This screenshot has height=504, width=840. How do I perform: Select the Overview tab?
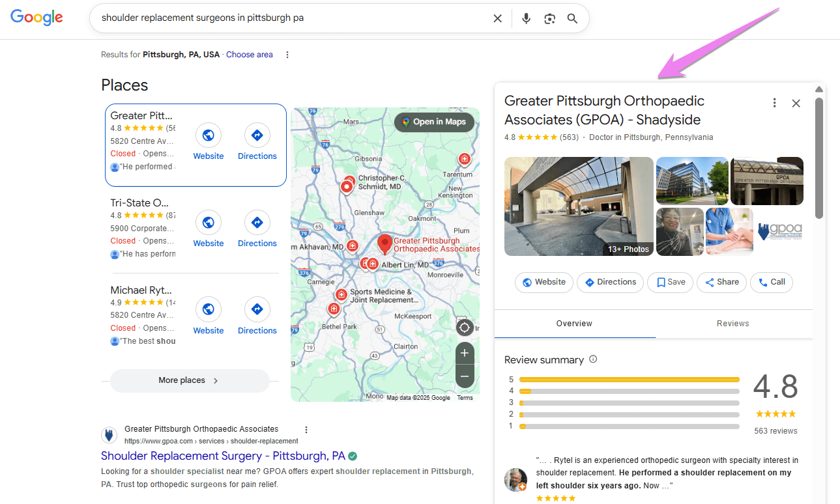(574, 323)
